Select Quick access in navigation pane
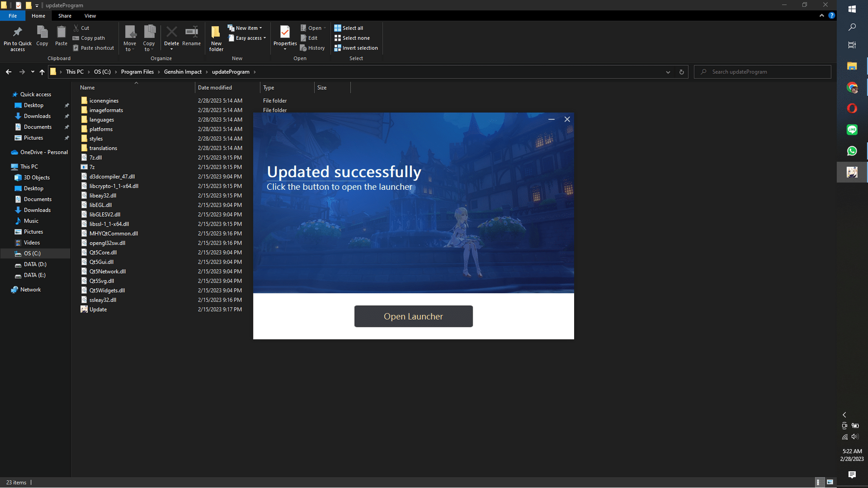Screen dimensions: 868x488 point(35,94)
